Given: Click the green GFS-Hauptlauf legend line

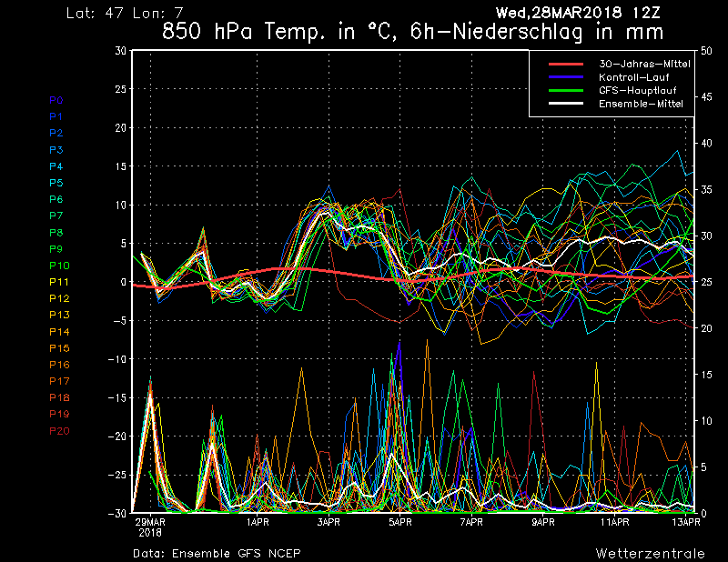Looking at the screenshot, I should click(x=564, y=92).
